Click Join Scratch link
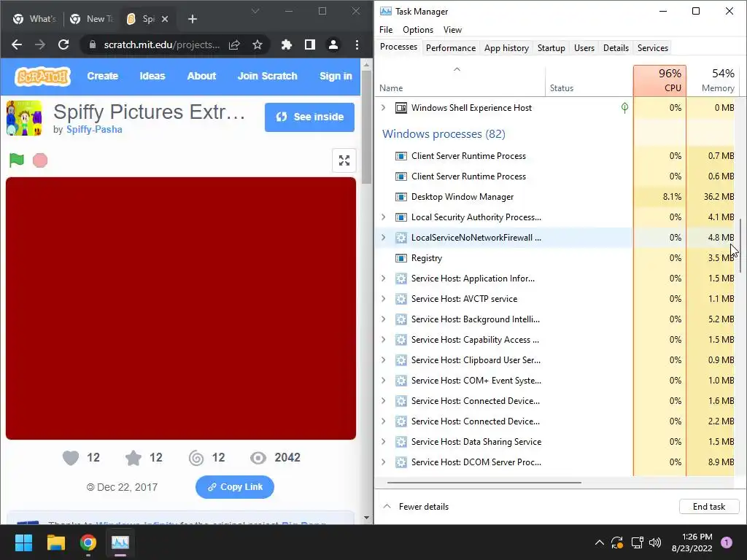 point(267,76)
